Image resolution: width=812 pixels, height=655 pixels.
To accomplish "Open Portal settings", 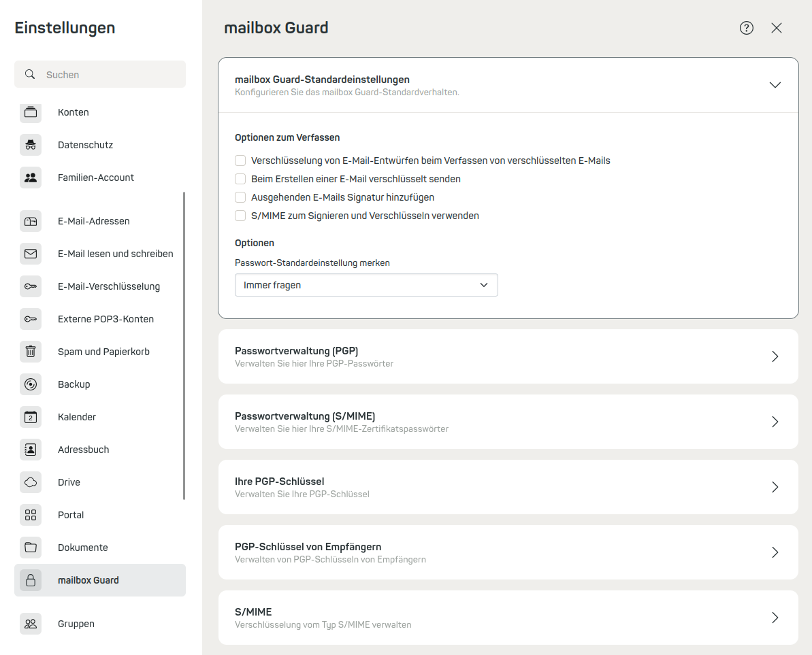I will coord(100,514).
